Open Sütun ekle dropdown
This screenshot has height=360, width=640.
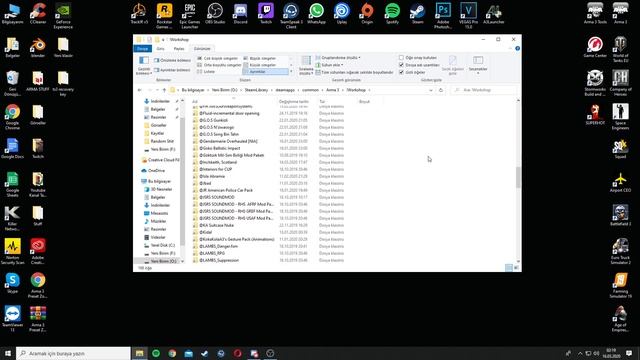(329, 65)
